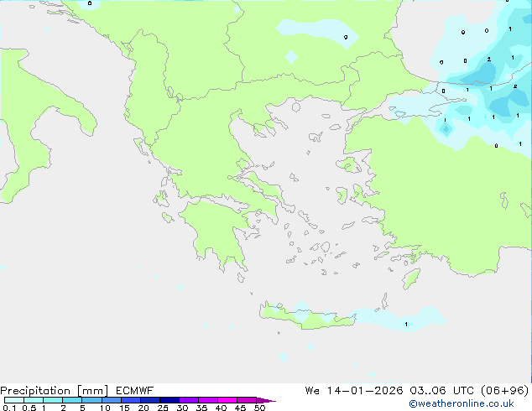The height and width of the screenshot is (411, 532).
Task: Select legend swatch between 0.5 and 1
Action: point(34,400)
